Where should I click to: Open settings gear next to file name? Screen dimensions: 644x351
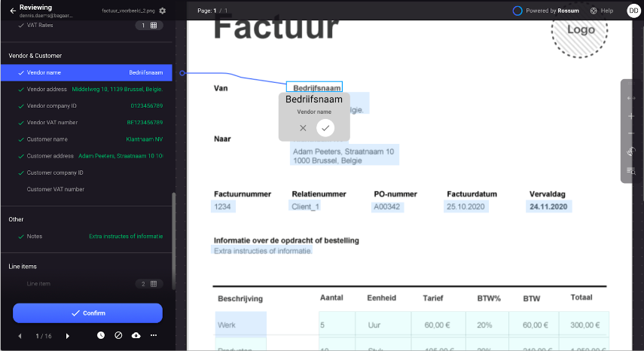[163, 11]
